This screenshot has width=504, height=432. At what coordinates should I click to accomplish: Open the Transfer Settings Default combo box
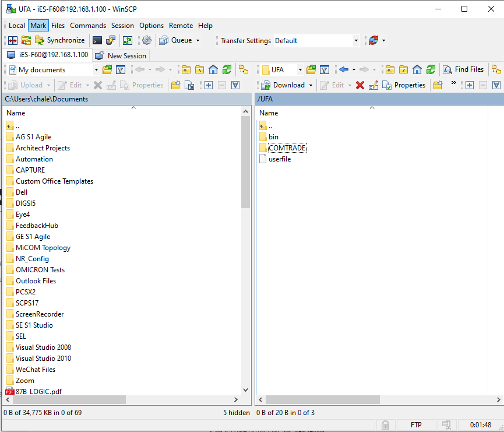(316, 41)
